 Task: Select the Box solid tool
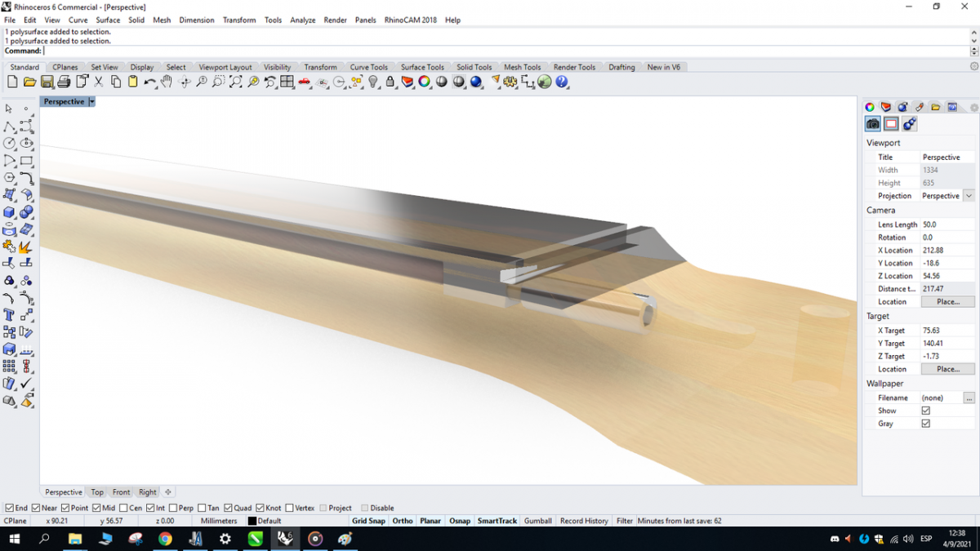(x=9, y=212)
